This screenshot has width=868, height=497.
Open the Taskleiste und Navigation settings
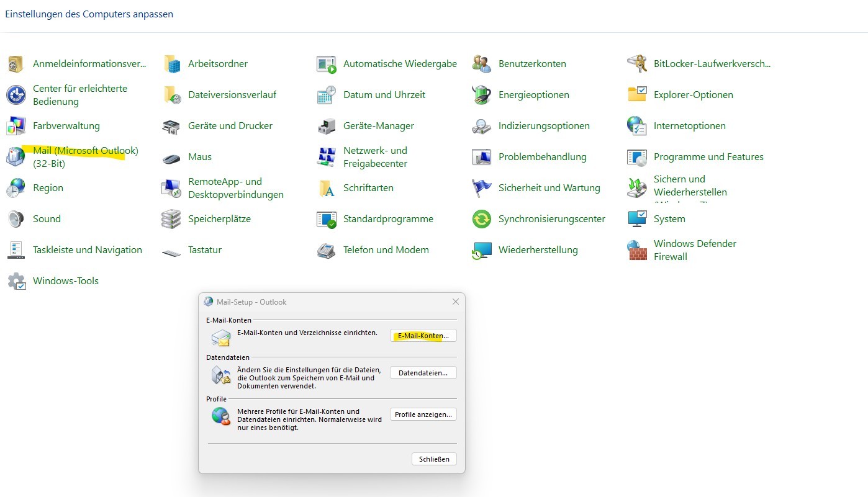coord(87,249)
